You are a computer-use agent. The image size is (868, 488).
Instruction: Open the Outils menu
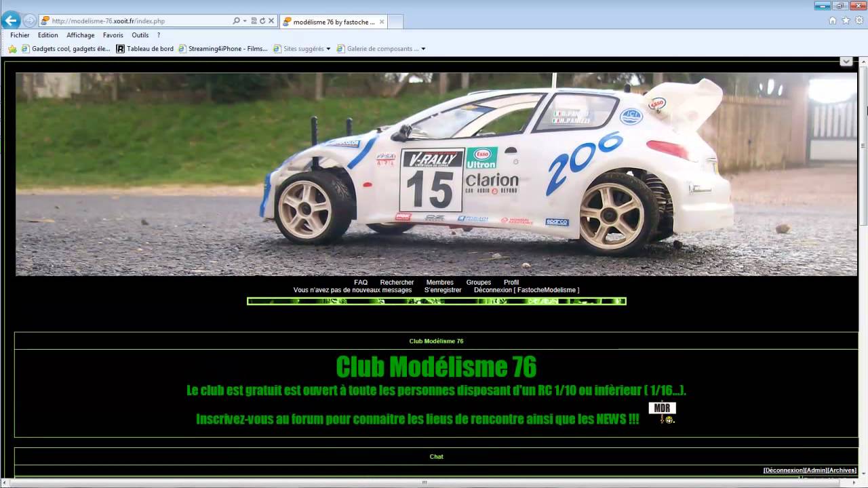(140, 35)
